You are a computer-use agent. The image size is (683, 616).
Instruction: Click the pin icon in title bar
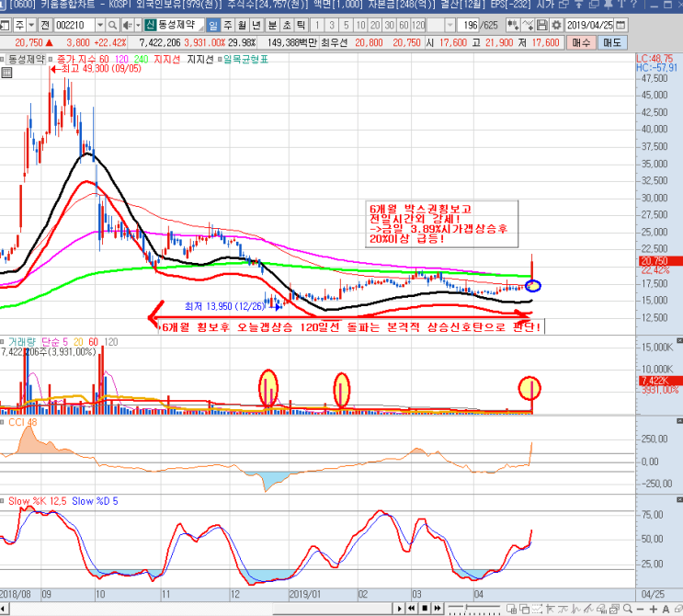[609, 4]
